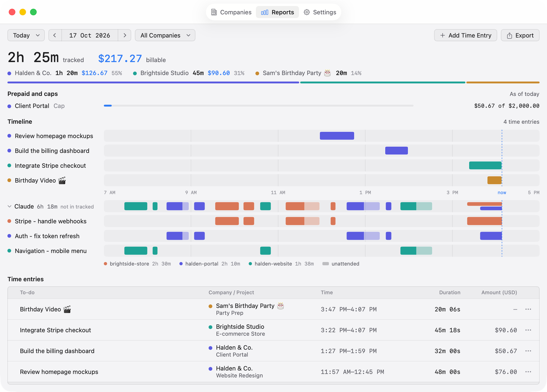The width and height of the screenshot is (547, 392).
Task: Click the unattended legend entry
Action: click(341, 264)
